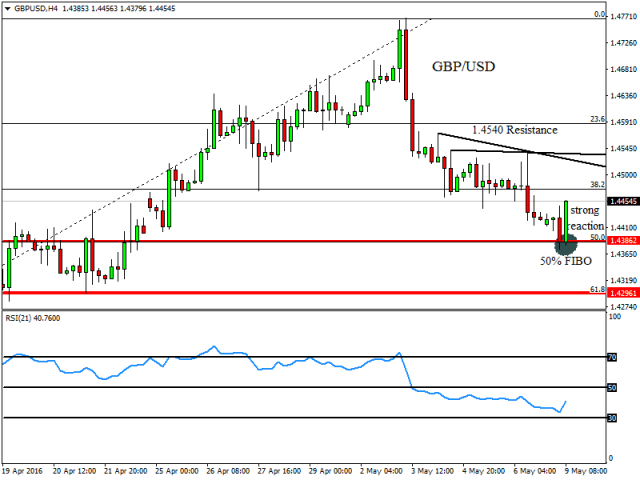Click the '6 May 04:00' time axis label

[x=535, y=471]
